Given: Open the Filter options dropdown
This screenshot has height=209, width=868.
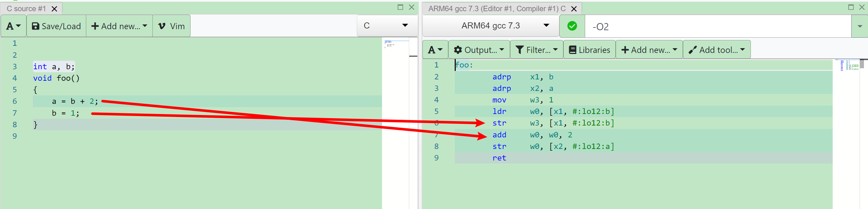Looking at the screenshot, I should coord(537,50).
